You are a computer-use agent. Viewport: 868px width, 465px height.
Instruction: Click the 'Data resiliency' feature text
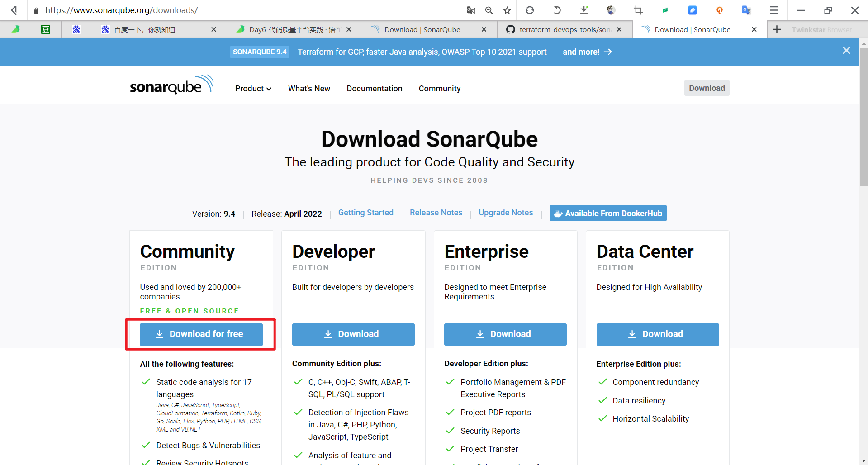(x=639, y=401)
